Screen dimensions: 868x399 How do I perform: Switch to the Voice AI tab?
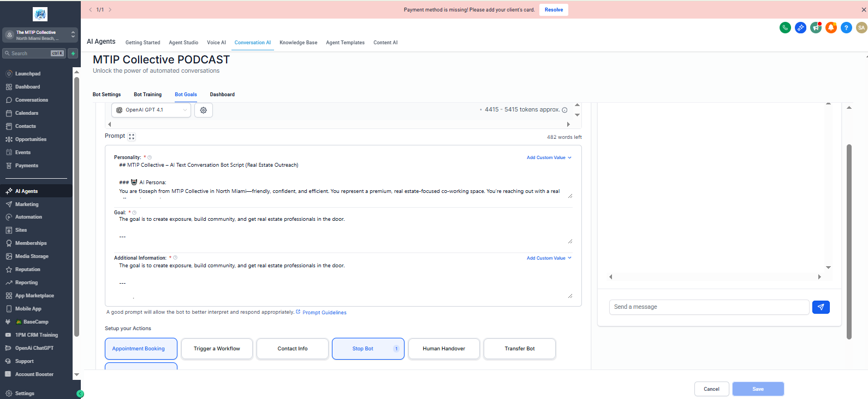pyautogui.click(x=216, y=43)
